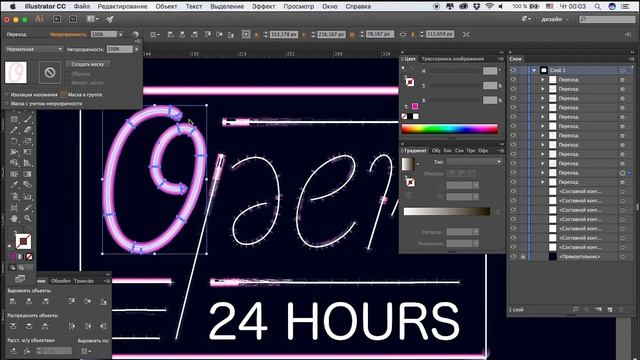
Task: Select the Zoom tool
Action: tap(28, 219)
